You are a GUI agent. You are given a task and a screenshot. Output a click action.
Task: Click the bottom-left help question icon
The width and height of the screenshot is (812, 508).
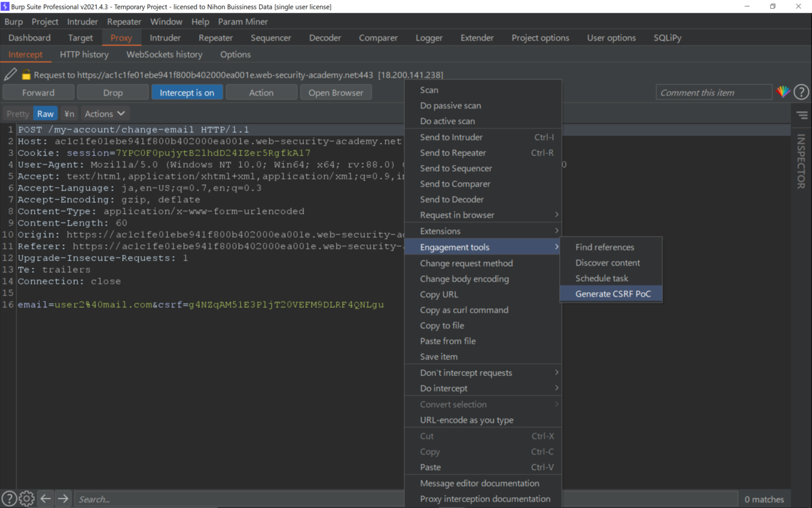point(9,499)
